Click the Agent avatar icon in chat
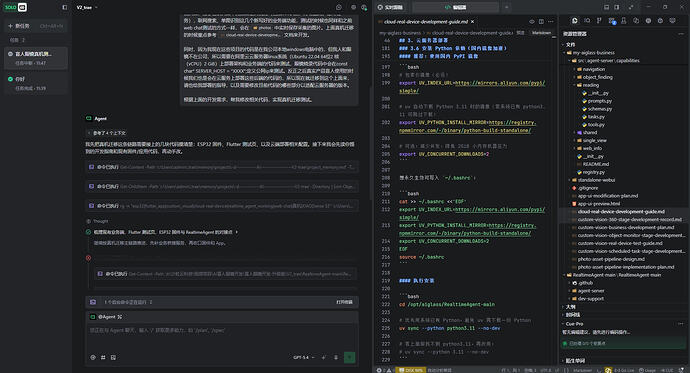 click(88, 118)
